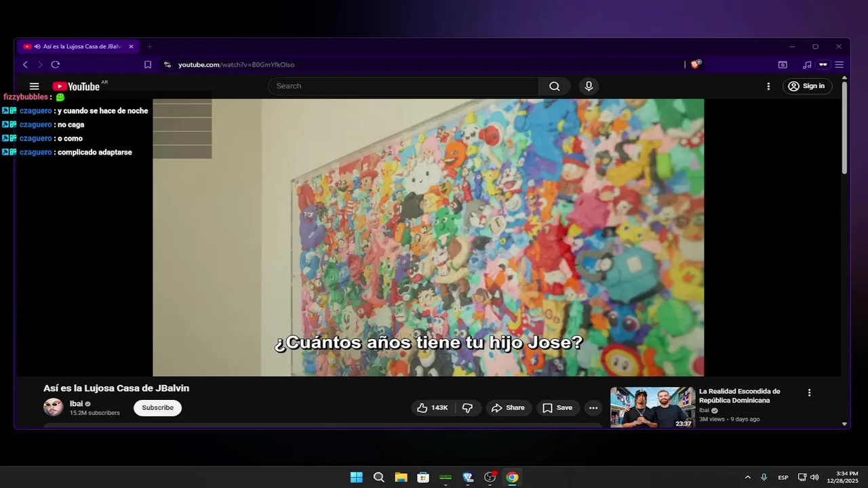Focus the YouTube Search field
This screenshot has width=868, height=488.
click(x=403, y=86)
